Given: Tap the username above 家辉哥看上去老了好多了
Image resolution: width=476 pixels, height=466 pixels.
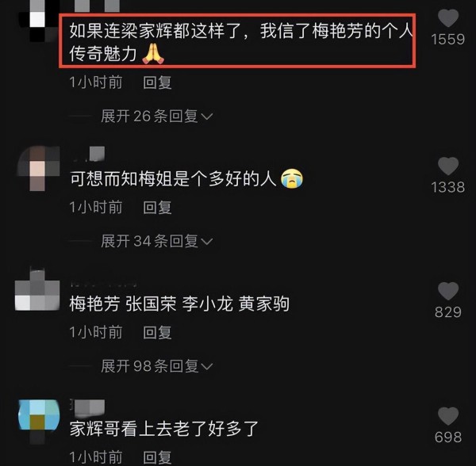Looking at the screenshot, I should [87, 407].
